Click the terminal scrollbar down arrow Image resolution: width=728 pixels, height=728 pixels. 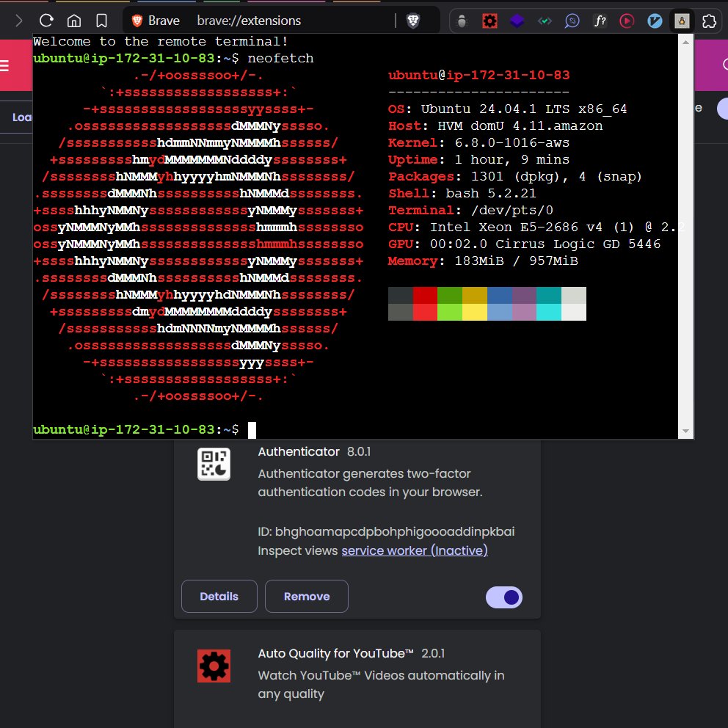(x=685, y=431)
